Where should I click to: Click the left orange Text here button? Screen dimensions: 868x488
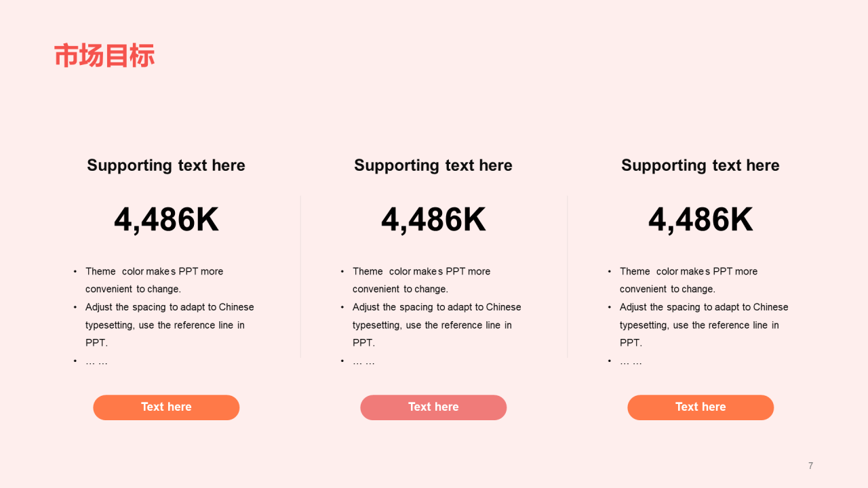point(166,407)
